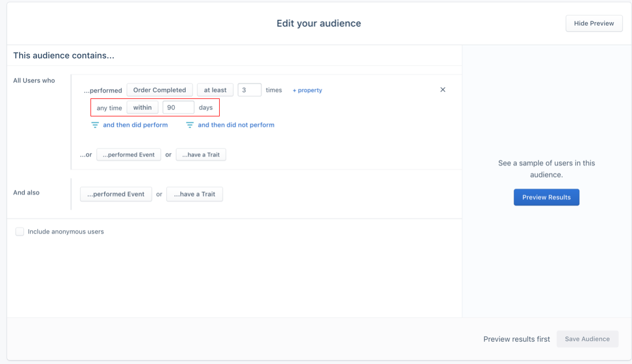The width and height of the screenshot is (632, 364).
Task: Click the funnel icon beside 'and then did perform'
Action: pos(95,125)
